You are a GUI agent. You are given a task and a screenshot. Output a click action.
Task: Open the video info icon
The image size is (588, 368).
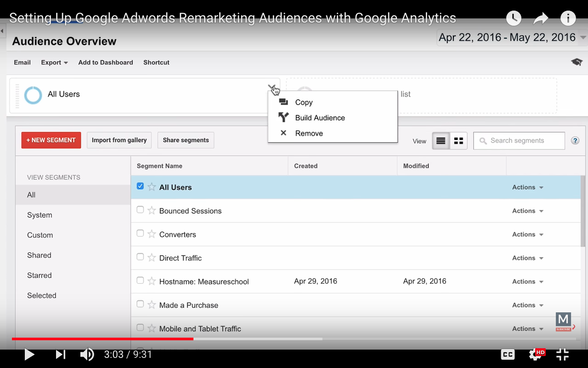tap(568, 18)
